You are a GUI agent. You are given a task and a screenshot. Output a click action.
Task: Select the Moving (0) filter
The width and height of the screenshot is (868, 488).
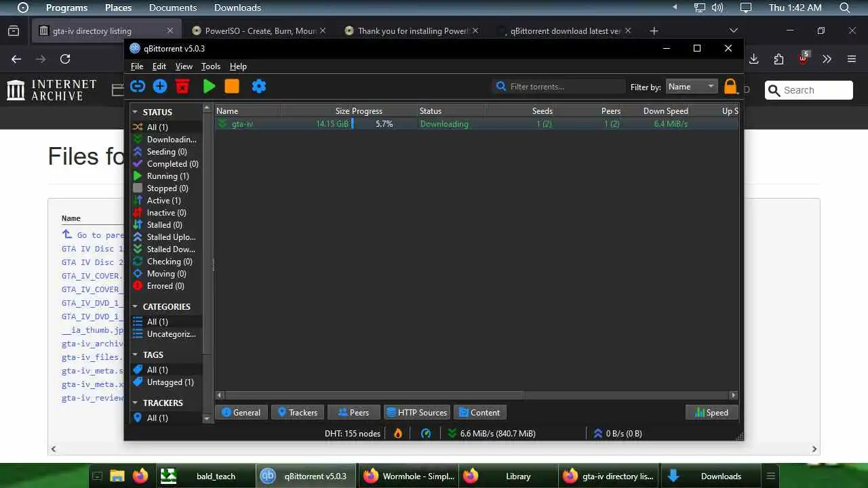(165, 274)
